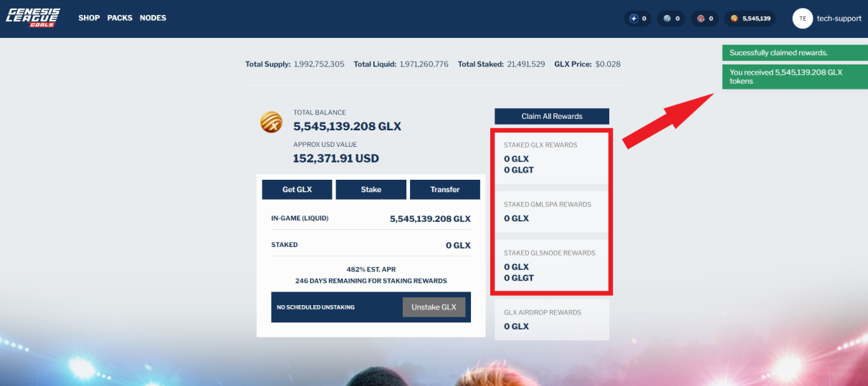Click the 482% EST. APR text

[371, 269]
